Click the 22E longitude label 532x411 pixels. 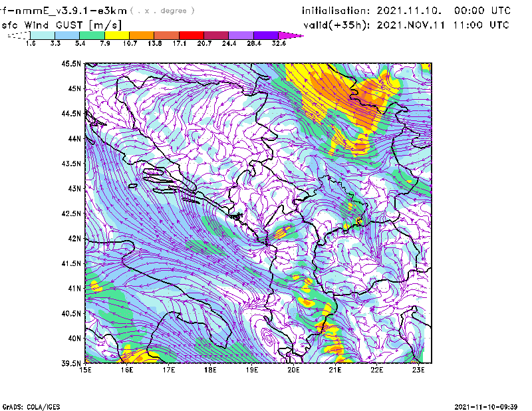point(376,370)
